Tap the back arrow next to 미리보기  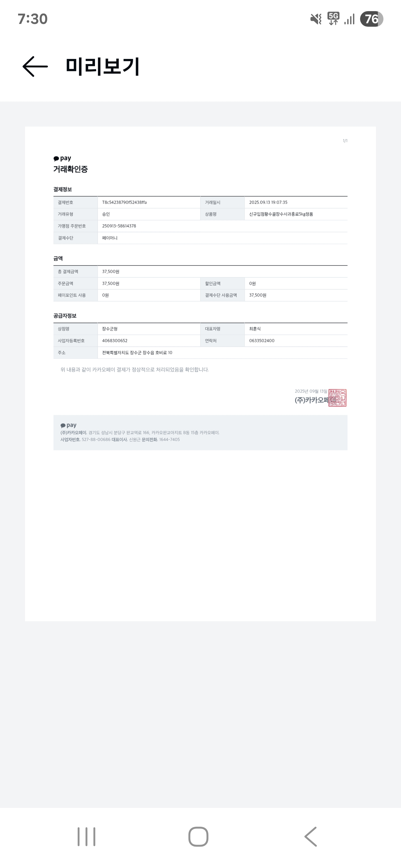coord(35,66)
